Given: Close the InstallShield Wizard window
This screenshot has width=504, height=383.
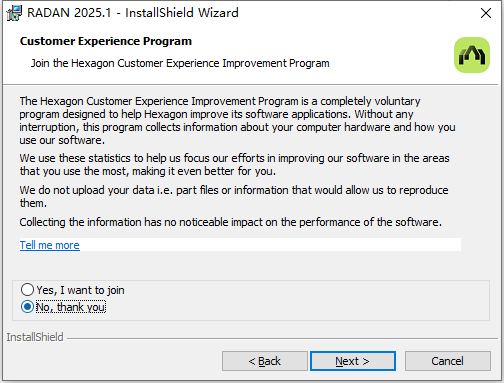Looking at the screenshot, I should point(486,13).
